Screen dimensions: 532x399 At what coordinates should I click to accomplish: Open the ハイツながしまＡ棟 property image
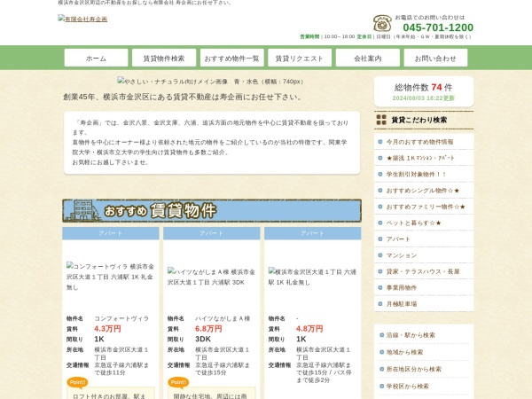211,277
